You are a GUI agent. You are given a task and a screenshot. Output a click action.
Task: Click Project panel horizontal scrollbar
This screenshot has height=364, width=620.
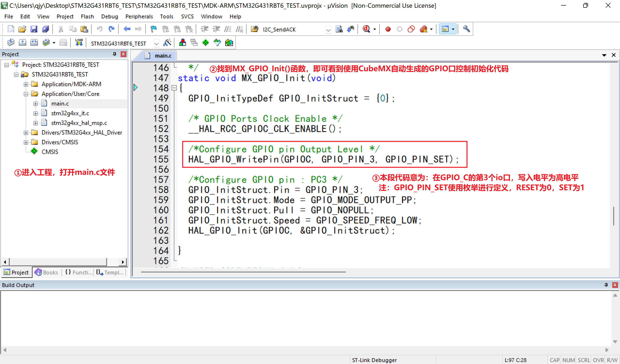click(58, 262)
